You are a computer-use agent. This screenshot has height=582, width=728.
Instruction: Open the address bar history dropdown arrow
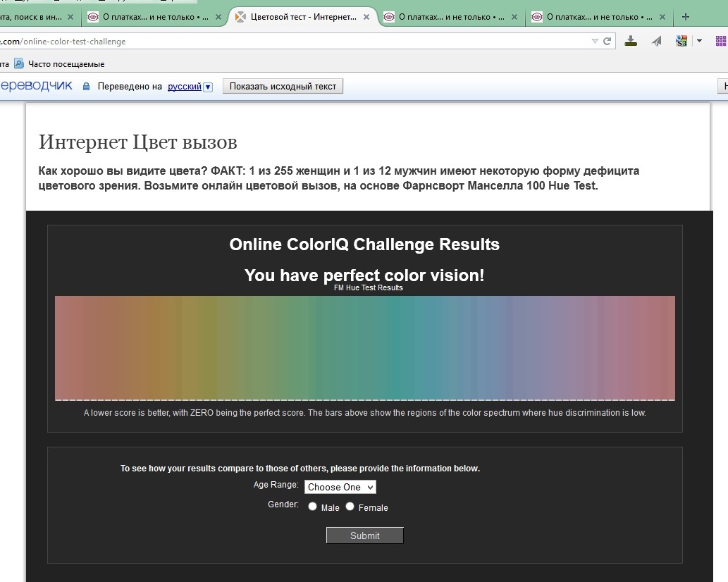pos(595,42)
